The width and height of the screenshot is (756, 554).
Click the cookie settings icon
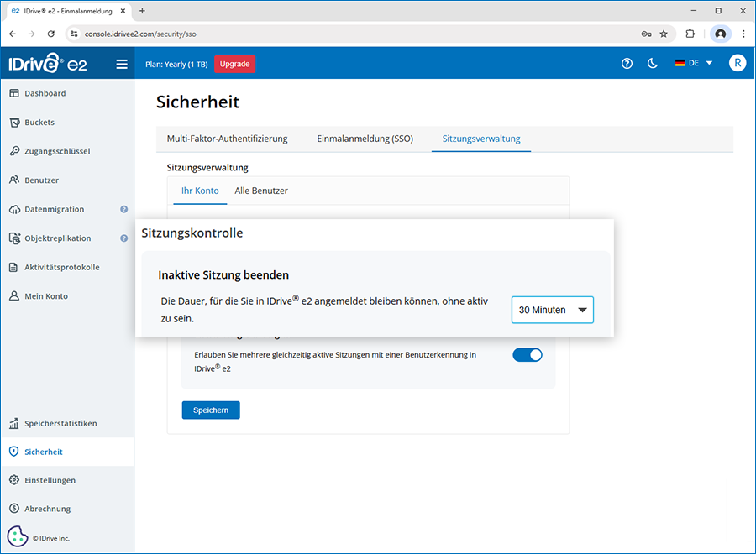18,536
